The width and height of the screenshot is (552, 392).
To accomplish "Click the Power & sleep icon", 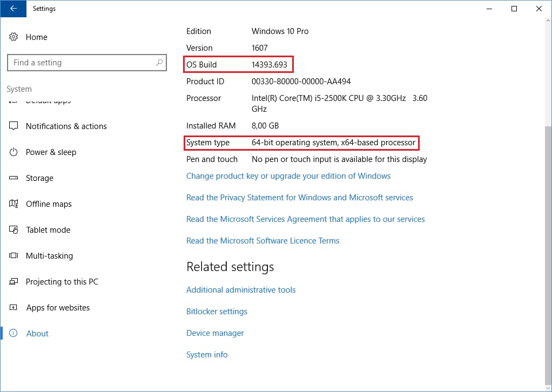I will 14,152.
